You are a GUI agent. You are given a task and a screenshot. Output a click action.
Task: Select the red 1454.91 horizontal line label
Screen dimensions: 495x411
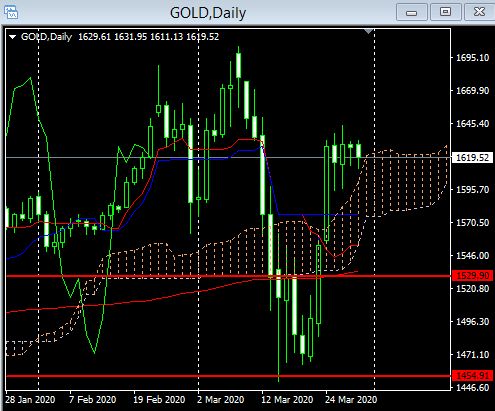tap(472, 376)
